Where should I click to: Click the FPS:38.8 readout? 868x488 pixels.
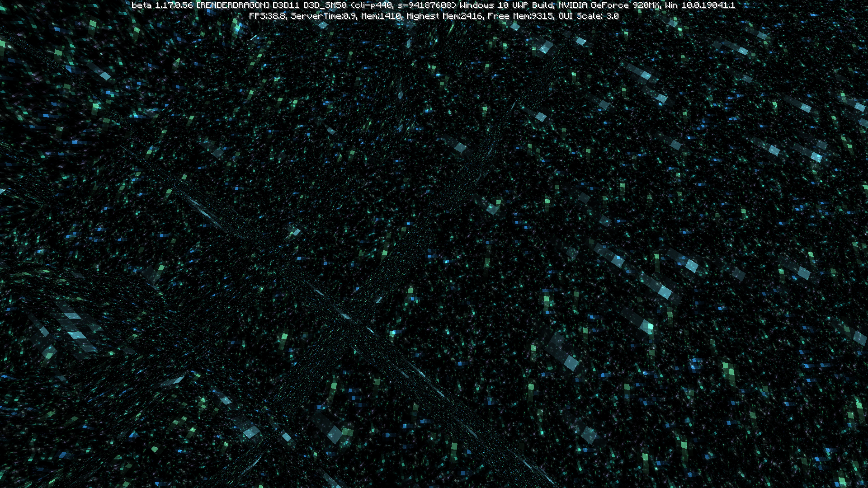[x=267, y=16]
